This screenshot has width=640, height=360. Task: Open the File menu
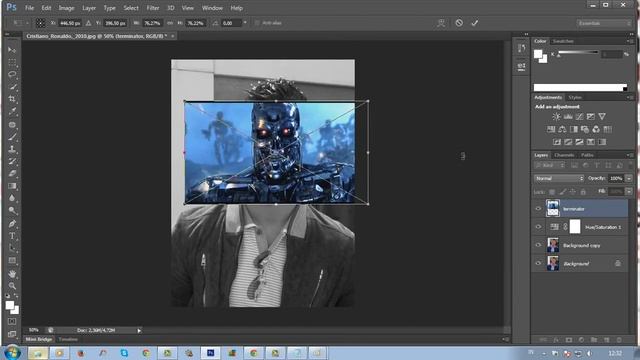pos(29,8)
